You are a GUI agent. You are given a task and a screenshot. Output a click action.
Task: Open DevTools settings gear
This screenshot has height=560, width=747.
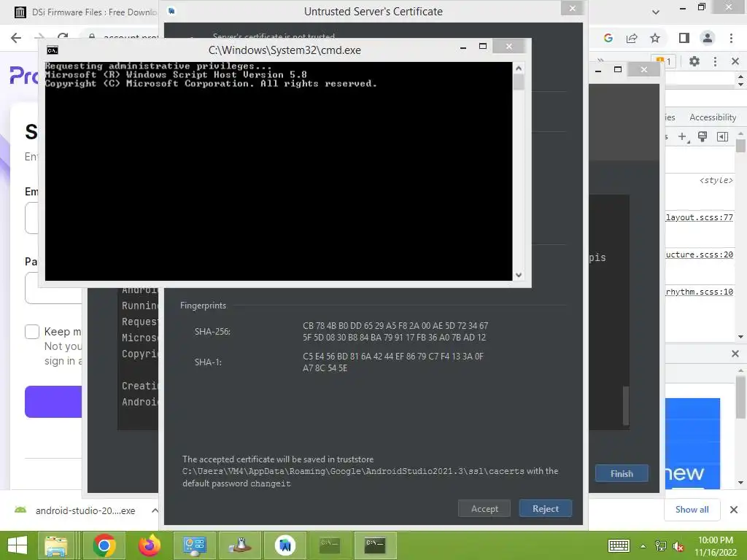(694, 61)
